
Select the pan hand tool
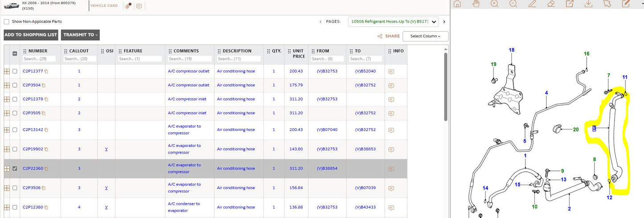point(476,4)
